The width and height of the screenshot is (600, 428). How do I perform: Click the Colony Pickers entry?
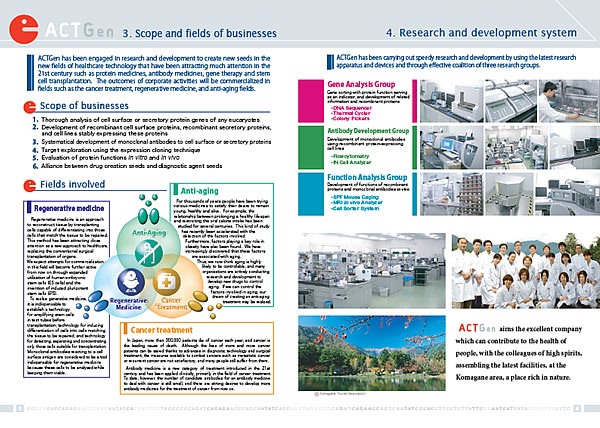click(x=350, y=119)
